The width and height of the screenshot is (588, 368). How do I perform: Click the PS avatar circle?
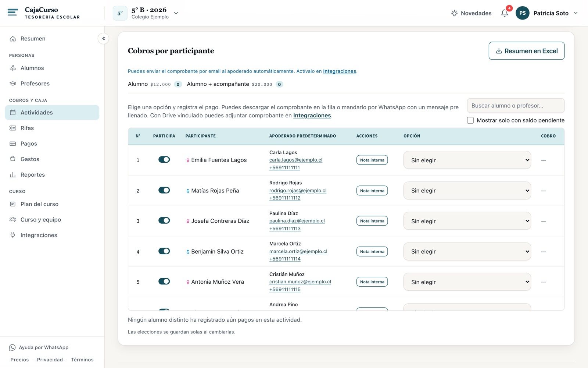(522, 13)
